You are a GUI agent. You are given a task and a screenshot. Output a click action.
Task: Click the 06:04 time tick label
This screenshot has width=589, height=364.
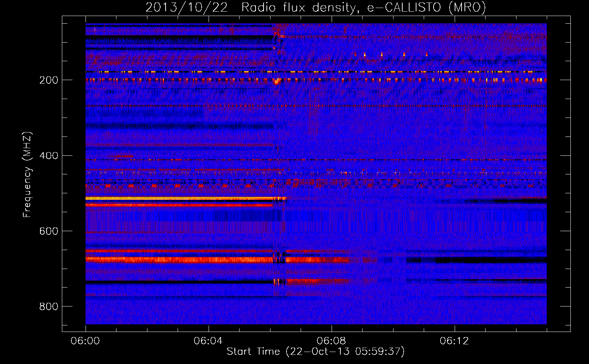208,341
